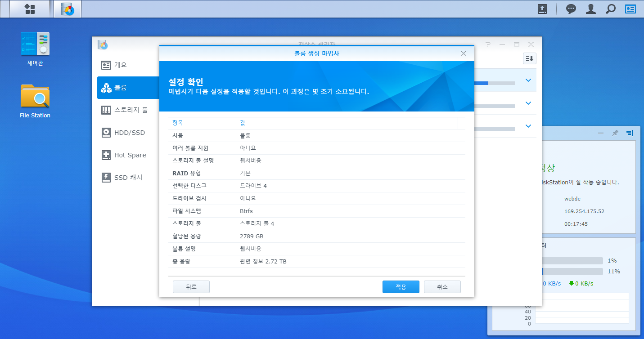Click the 취소 button
Viewport: 644px width, 339px height.
pos(442,287)
